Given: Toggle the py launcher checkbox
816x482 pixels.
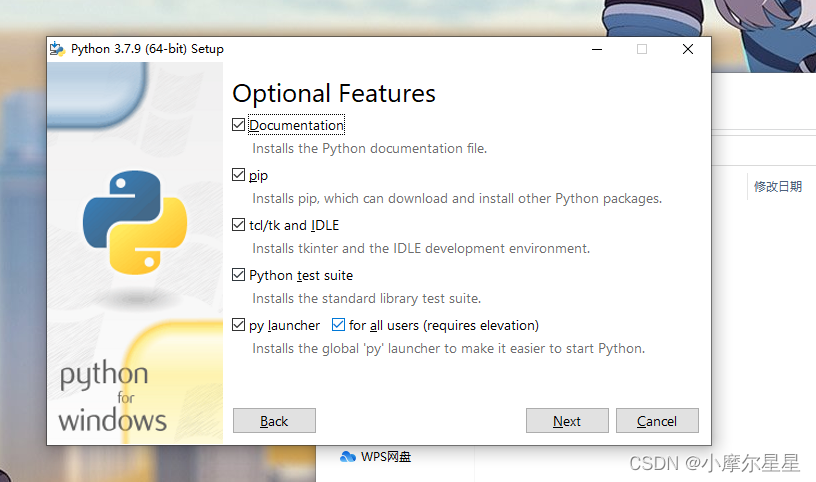Looking at the screenshot, I should click(x=238, y=325).
